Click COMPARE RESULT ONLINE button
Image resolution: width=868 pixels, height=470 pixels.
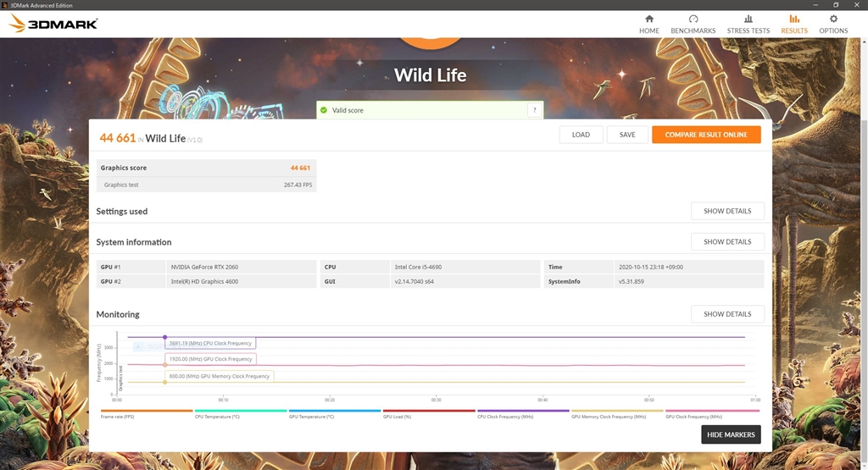[x=706, y=135]
